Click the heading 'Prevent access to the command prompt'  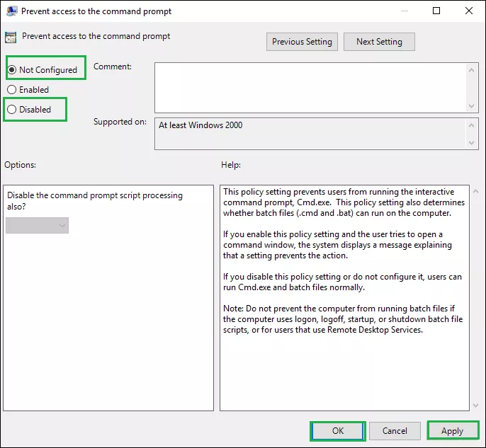click(x=96, y=36)
